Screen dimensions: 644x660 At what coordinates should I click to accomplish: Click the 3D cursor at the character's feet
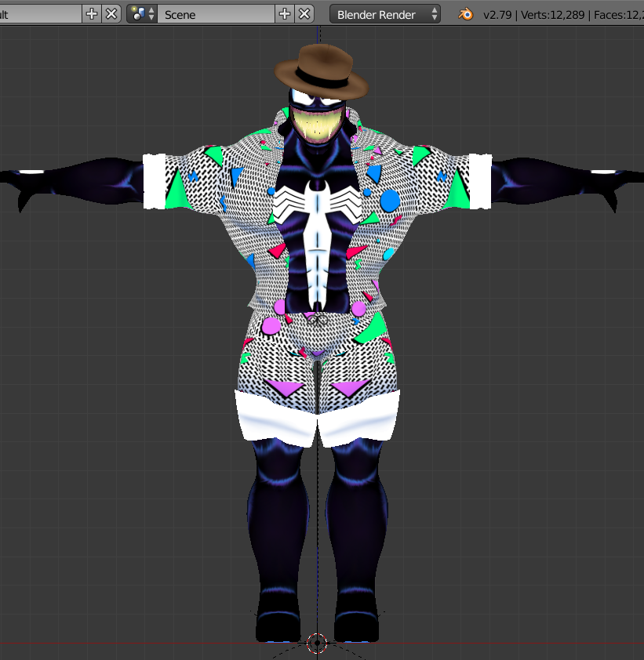(317, 643)
